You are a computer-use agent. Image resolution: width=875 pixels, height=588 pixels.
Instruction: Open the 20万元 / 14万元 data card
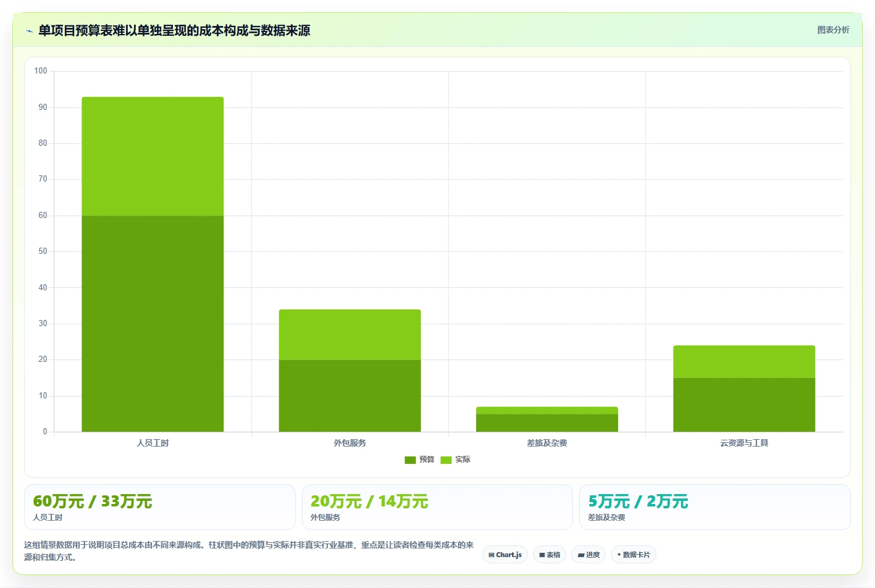pyautogui.click(x=437, y=507)
